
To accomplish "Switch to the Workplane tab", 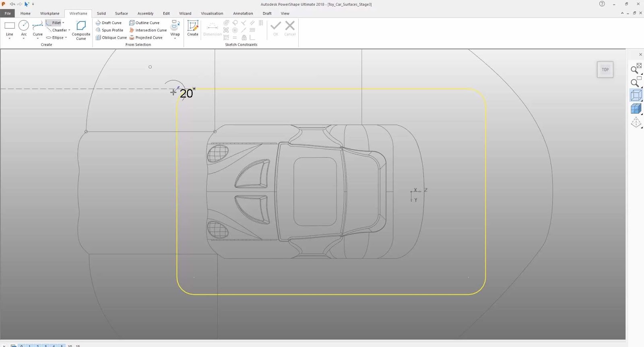I will click(50, 13).
